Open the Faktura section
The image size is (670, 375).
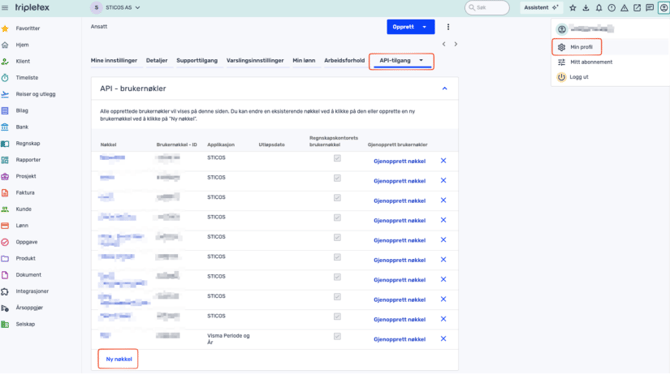25,193
